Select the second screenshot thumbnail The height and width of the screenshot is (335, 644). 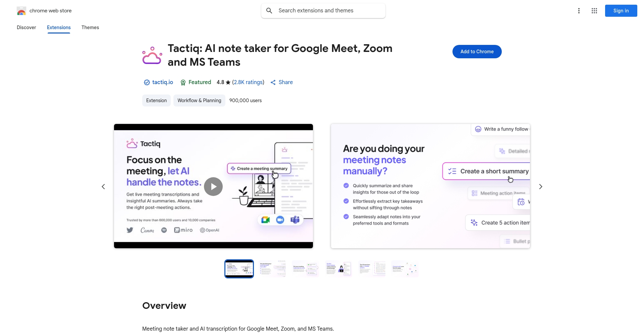[272, 269]
